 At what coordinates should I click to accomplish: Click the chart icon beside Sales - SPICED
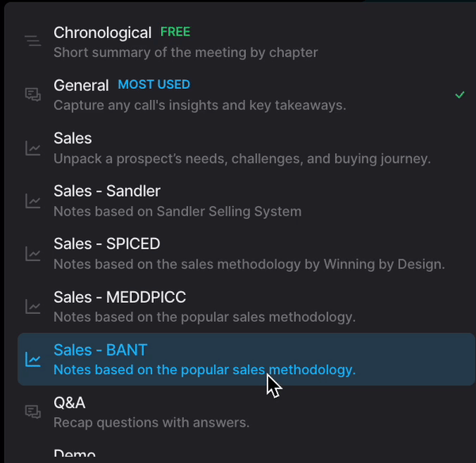pos(33,254)
